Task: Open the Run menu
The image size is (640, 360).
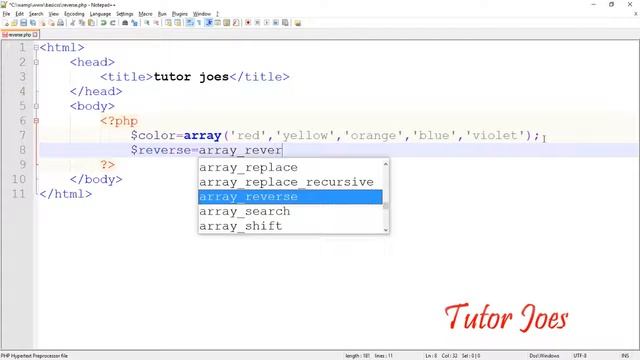Action: [162, 14]
